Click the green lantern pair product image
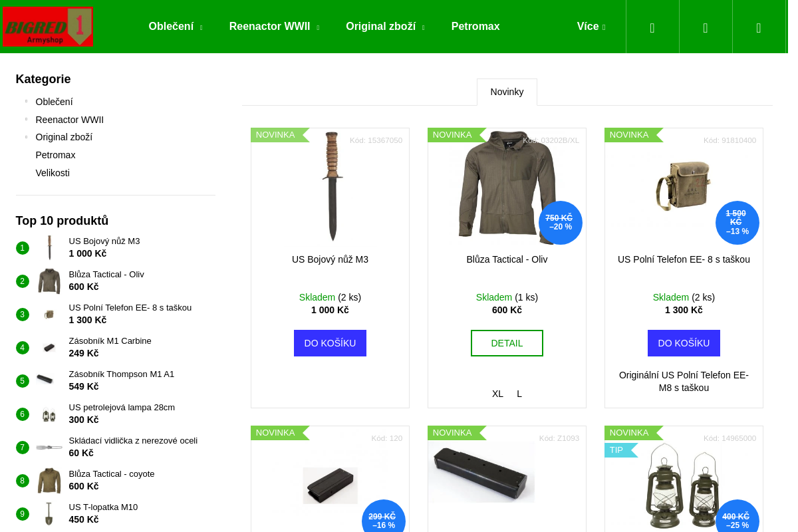Viewport: 798px width, 532px height. pyautogui.click(x=682, y=485)
